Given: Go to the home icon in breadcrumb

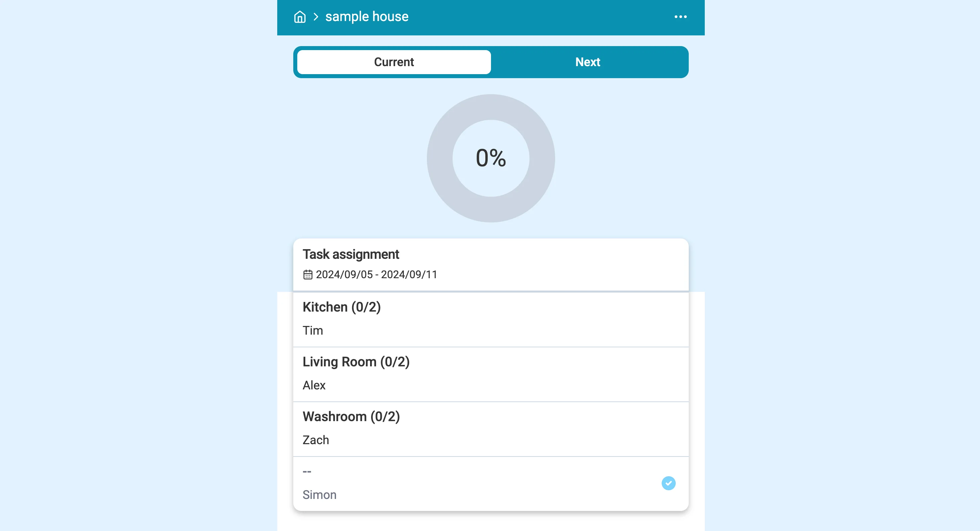Looking at the screenshot, I should tap(300, 17).
